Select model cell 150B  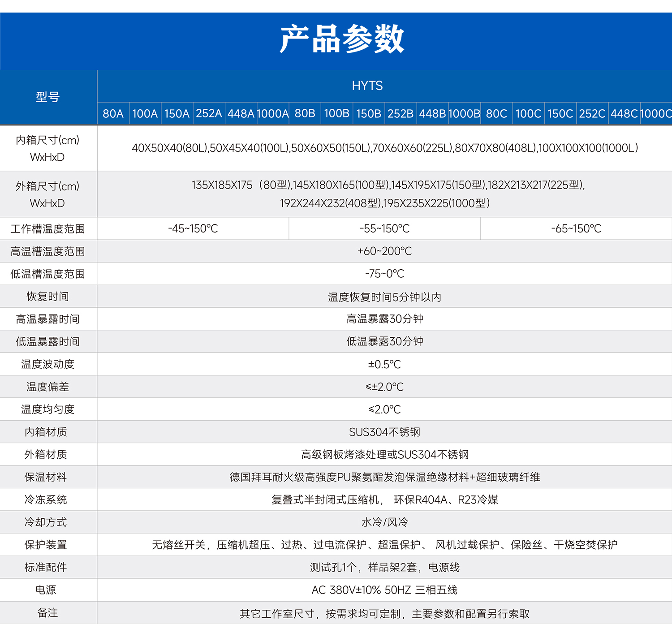point(368,113)
